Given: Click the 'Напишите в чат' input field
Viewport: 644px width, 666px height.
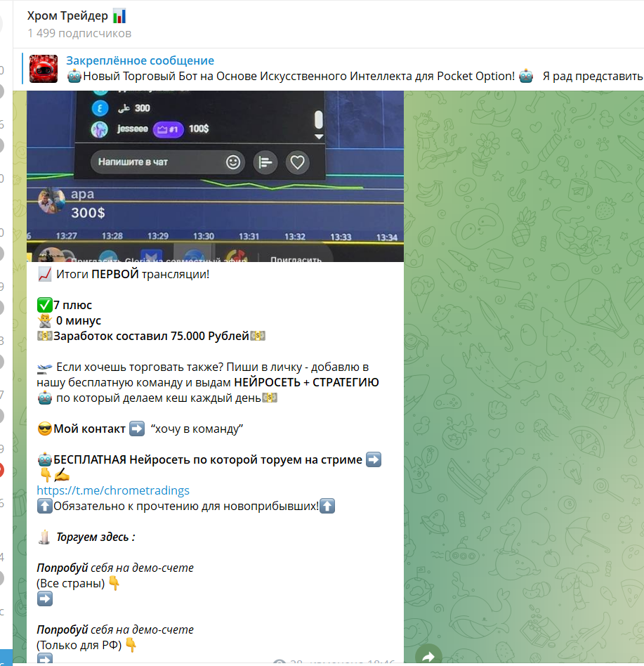Looking at the screenshot, I should (x=158, y=162).
